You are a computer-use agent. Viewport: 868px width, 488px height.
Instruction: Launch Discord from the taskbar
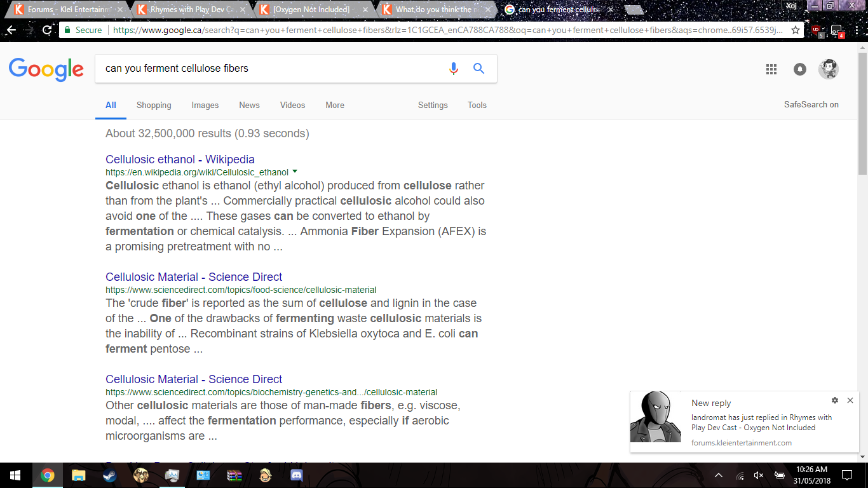click(x=296, y=475)
